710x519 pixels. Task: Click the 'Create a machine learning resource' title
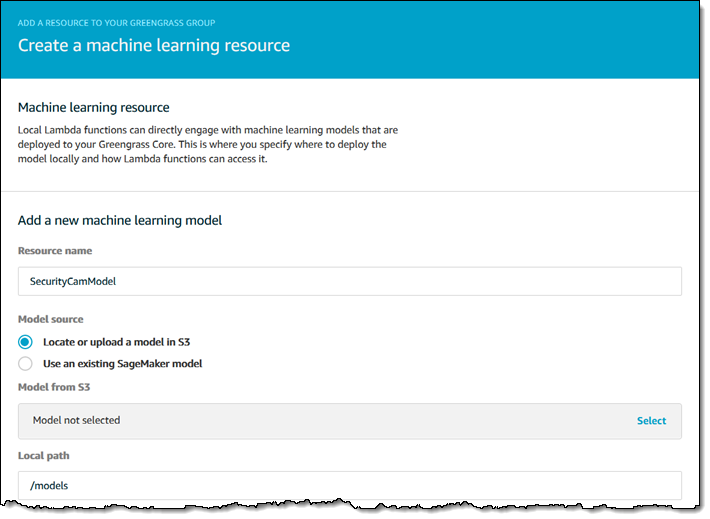154,45
